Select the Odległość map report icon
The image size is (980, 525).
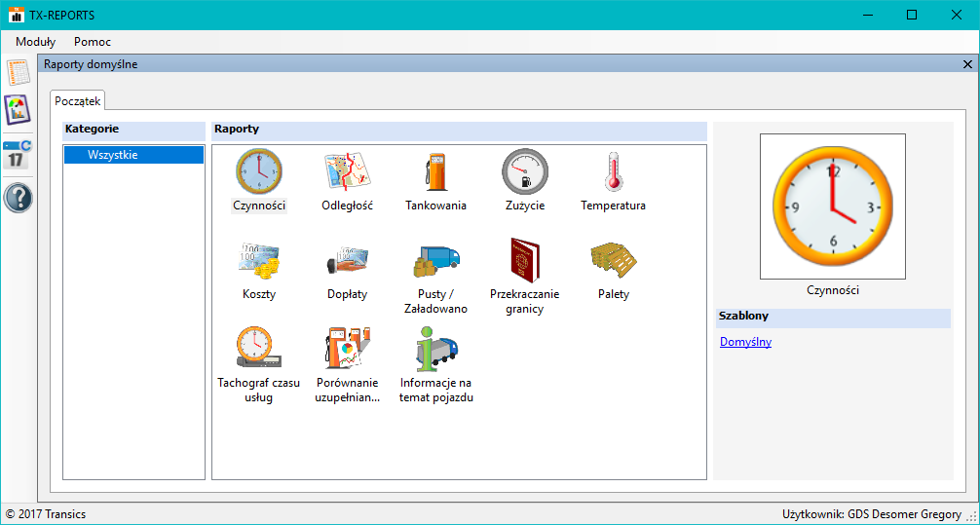(347, 172)
